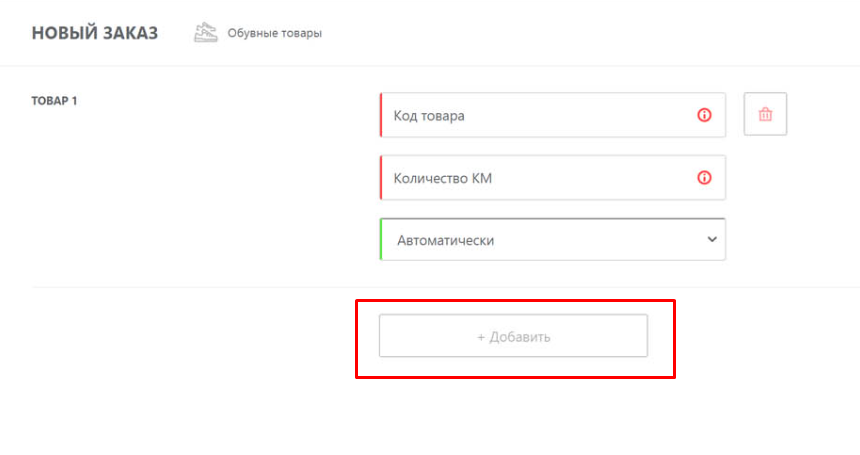Click the red trash delete icon
This screenshot has width=860, height=455.
(x=765, y=114)
